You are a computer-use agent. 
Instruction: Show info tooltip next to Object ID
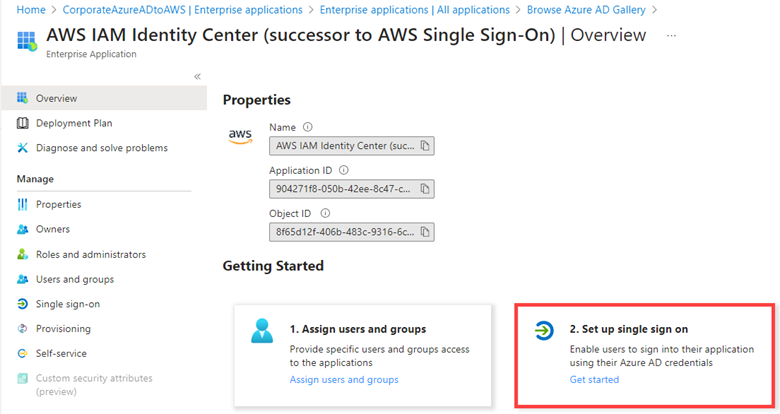[x=325, y=213]
